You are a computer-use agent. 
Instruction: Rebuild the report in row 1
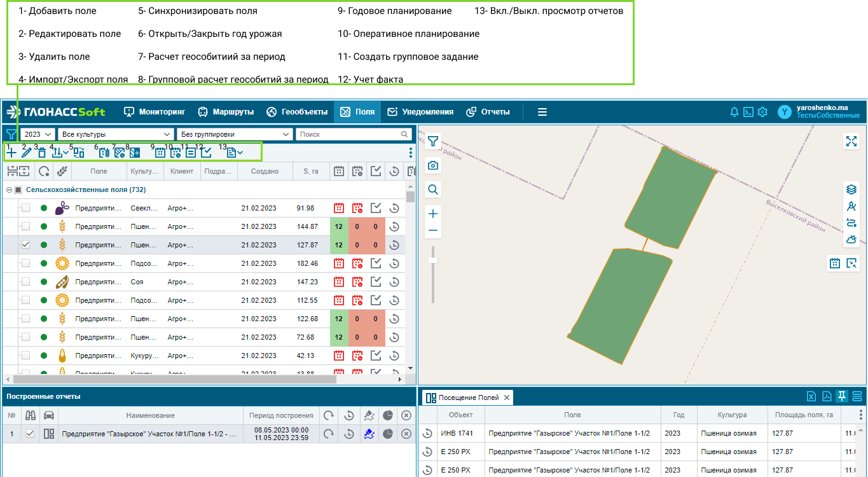point(329,434)
